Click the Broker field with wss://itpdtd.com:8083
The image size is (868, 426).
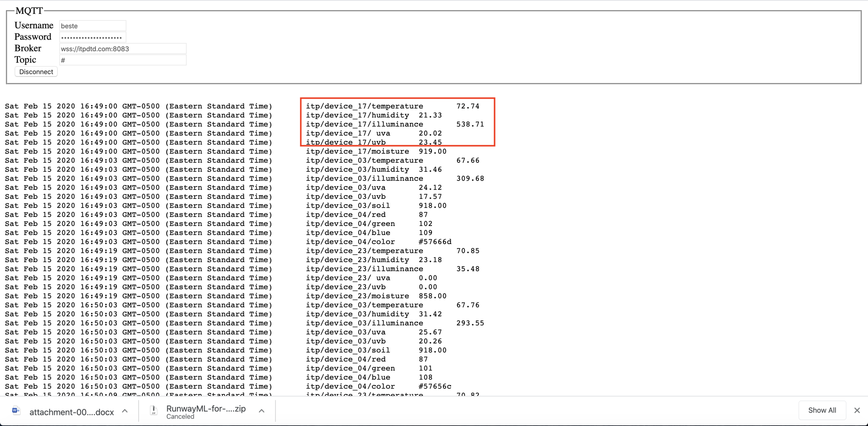pos(123,49)
